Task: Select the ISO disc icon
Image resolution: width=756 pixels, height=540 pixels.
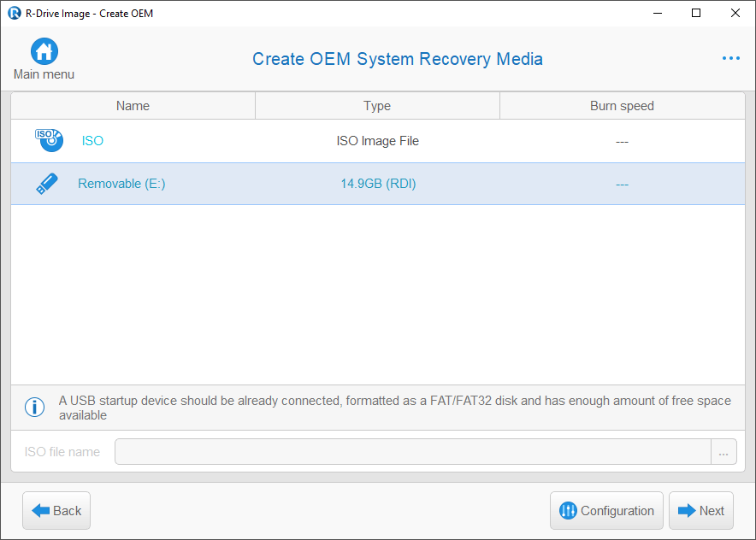Action: [x=49, y=140]
